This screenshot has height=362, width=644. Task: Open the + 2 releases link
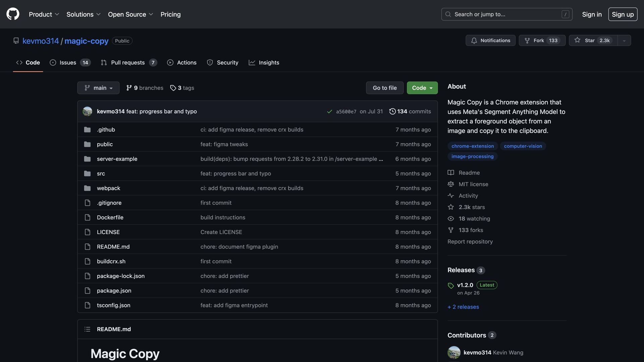click(x=463, y=307)
